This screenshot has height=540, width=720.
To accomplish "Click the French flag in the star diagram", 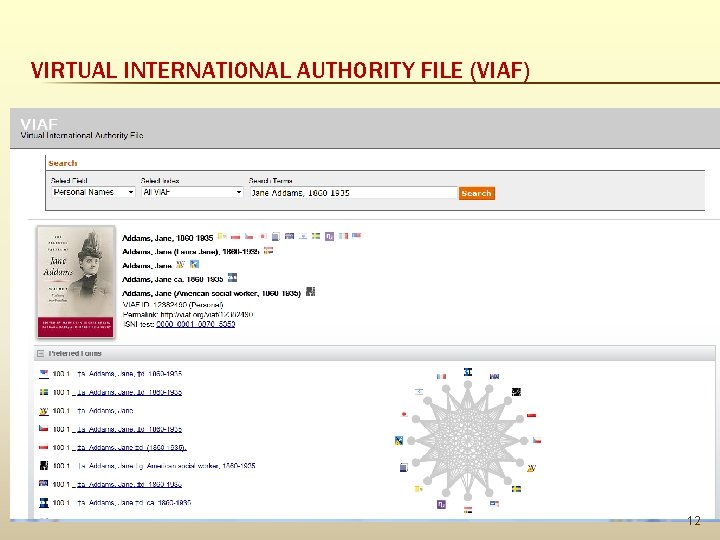I will (x=441, y=377).
